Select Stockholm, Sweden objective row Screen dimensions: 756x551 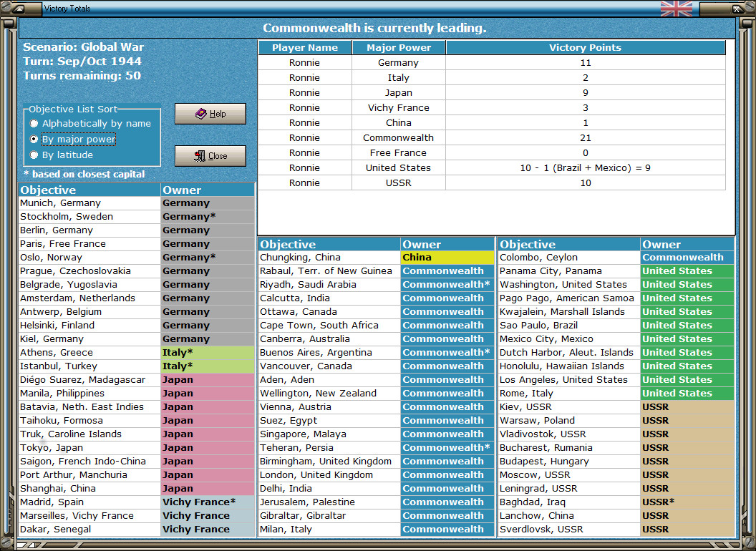tap(137, 216)
